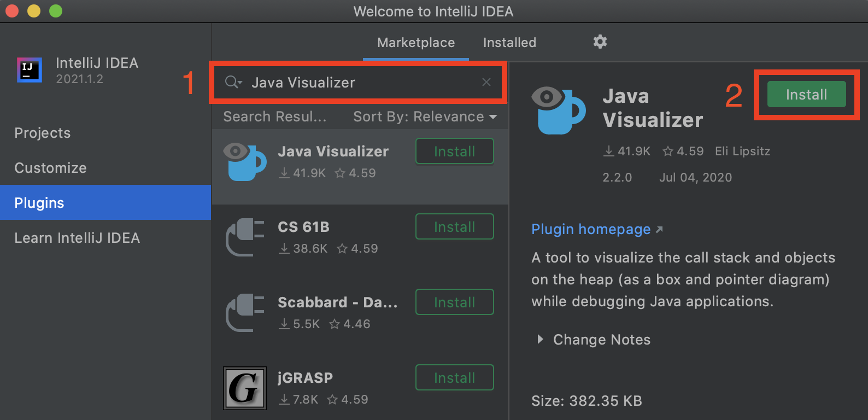This screenshot has width=868, height=420.
Task: Click the CS 61B plug icon
Action: (245, 237)
